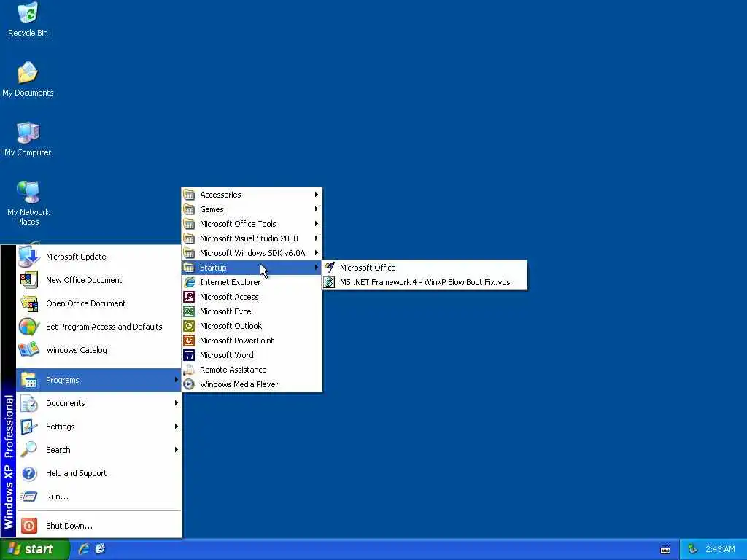
Task: Click the Microsoft Access key icon
Action: tap(189, 297)
